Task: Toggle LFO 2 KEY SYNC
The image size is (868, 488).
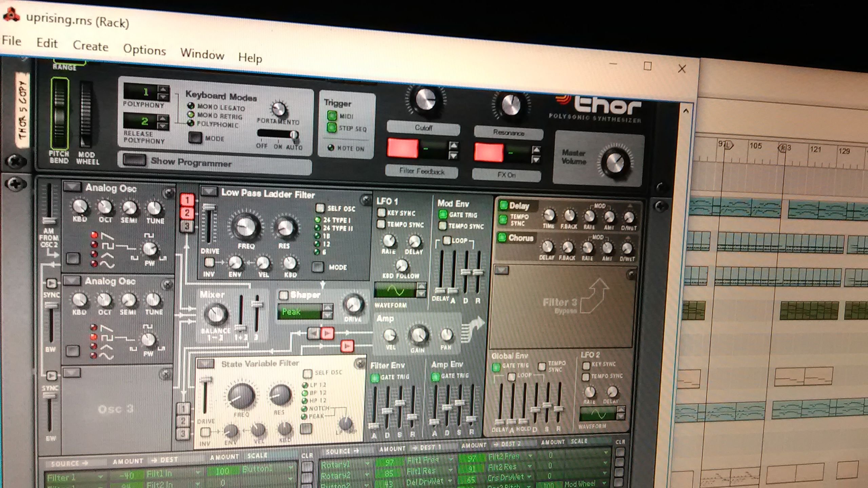Action: tap(586, 365)
